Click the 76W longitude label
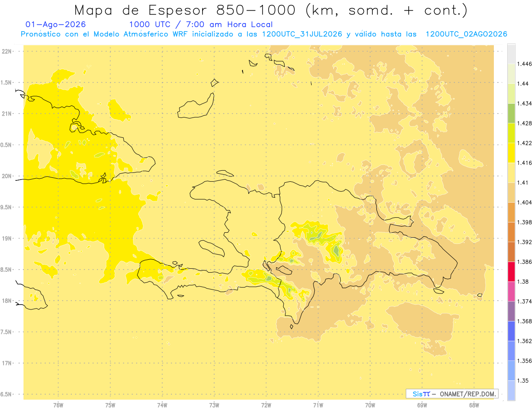Viewport: 532px width, 411px height. (58, 405)
